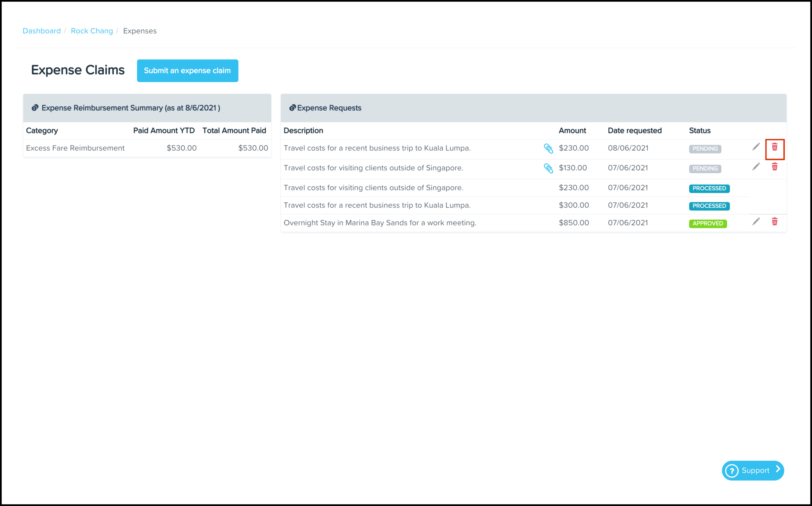
Task: Click the Category column header
Action: pos(42,130)
